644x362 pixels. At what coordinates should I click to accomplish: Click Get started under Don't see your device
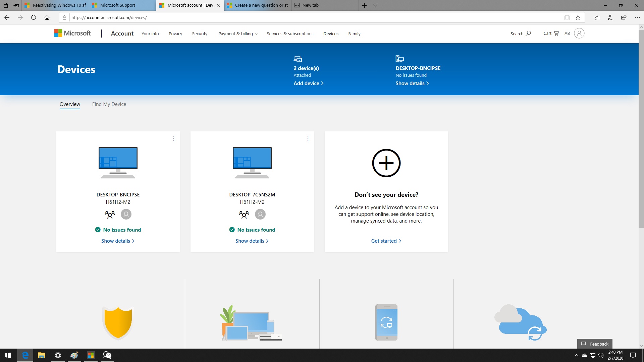[x=386, y=241]
